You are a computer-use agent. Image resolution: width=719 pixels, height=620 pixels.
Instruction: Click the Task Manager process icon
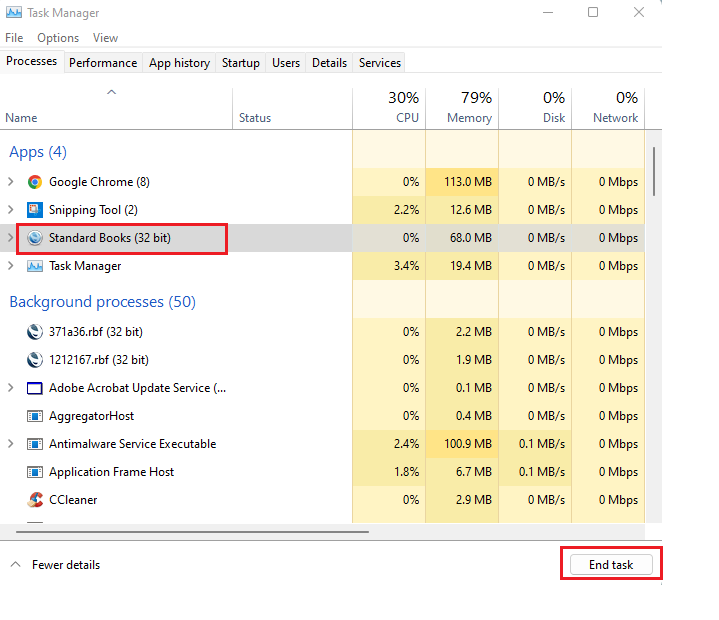pyautogui.click(x=35, y=266)
